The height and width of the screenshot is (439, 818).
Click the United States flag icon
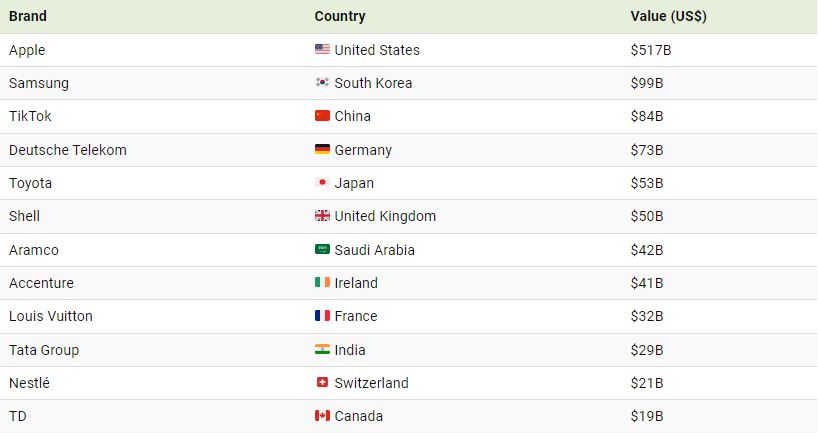point(322,50)
